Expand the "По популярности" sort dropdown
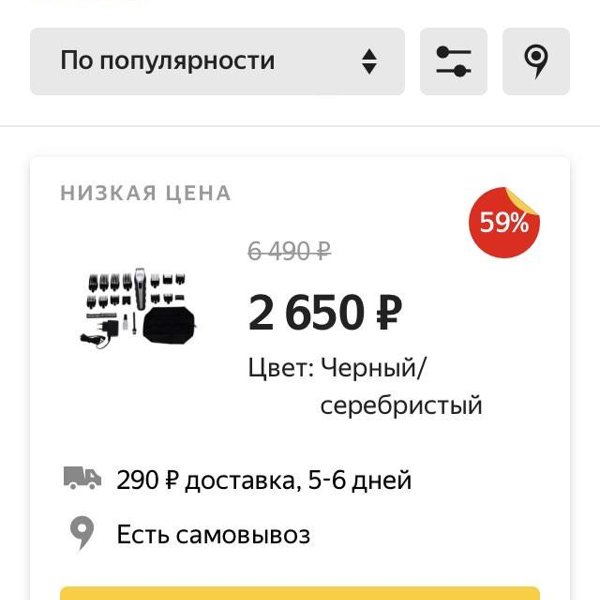 pos(217,61)
